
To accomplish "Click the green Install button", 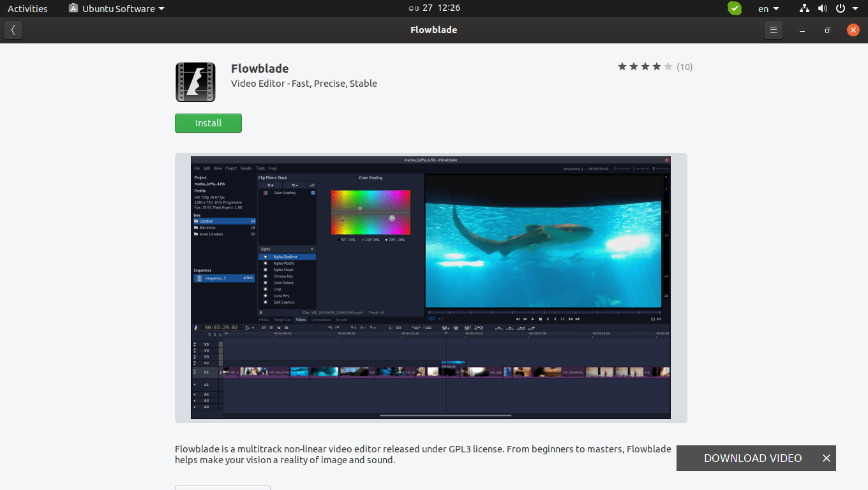I will (x=208, y=122).
